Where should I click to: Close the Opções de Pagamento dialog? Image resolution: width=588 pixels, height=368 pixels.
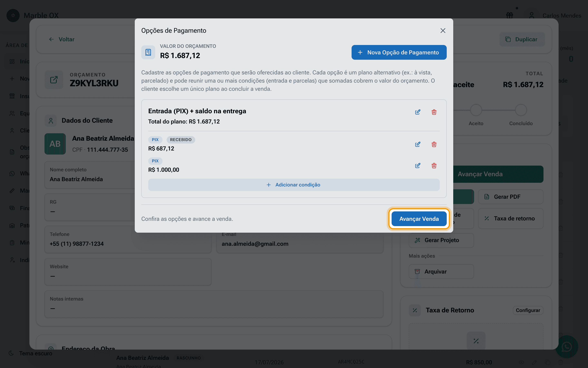pyautogui.click(x=443, y=31)
